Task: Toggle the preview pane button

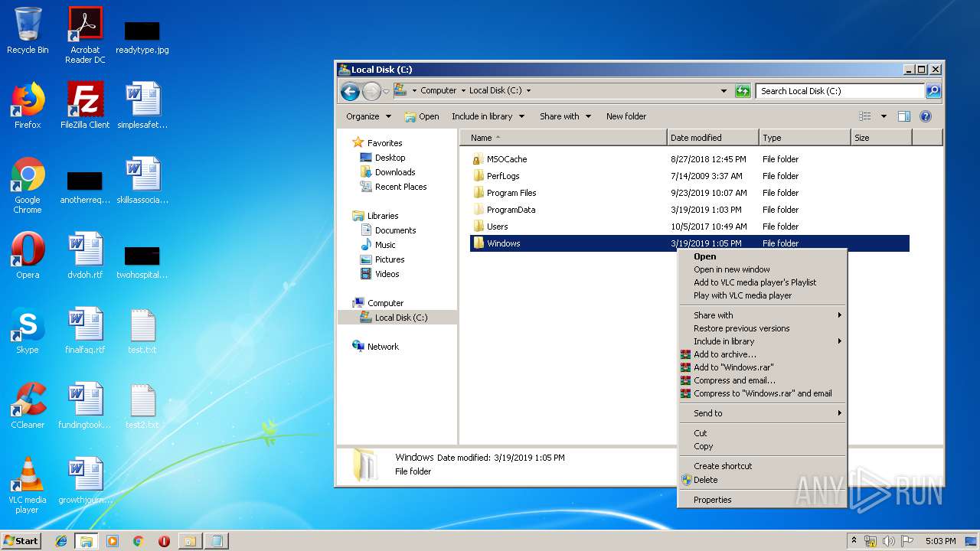Action: (904, 116)
